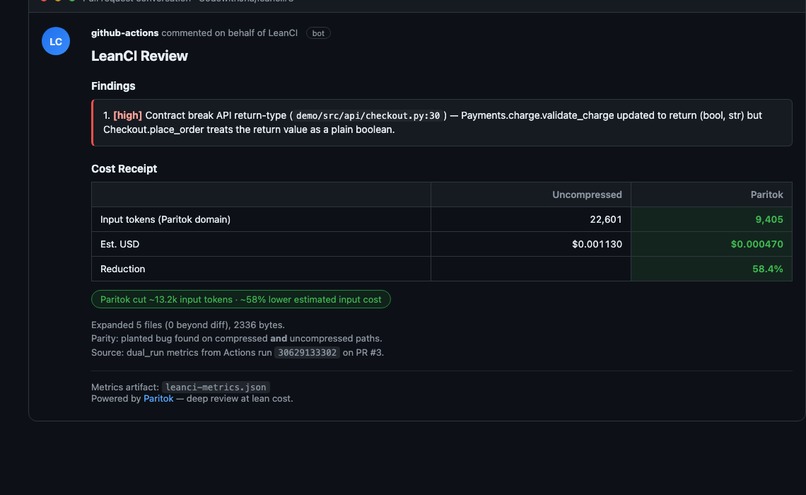The image size is (806, 495).
Task: Click the $0.001130 cost value
Action: point(597,244)
